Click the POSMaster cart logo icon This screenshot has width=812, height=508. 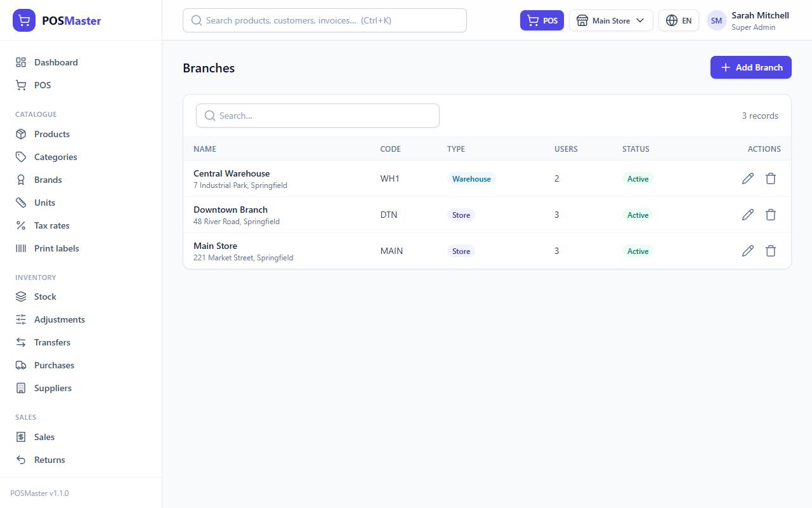click(24, 20)
